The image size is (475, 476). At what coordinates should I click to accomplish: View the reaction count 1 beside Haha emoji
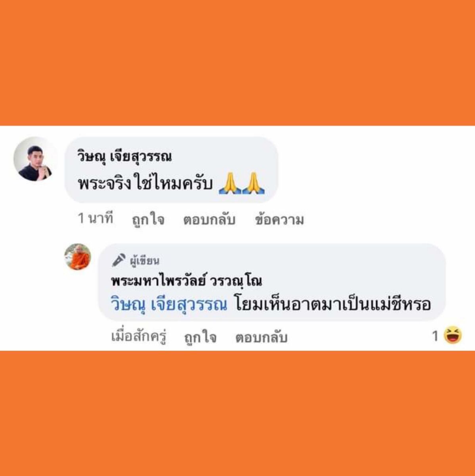[435, 336]
